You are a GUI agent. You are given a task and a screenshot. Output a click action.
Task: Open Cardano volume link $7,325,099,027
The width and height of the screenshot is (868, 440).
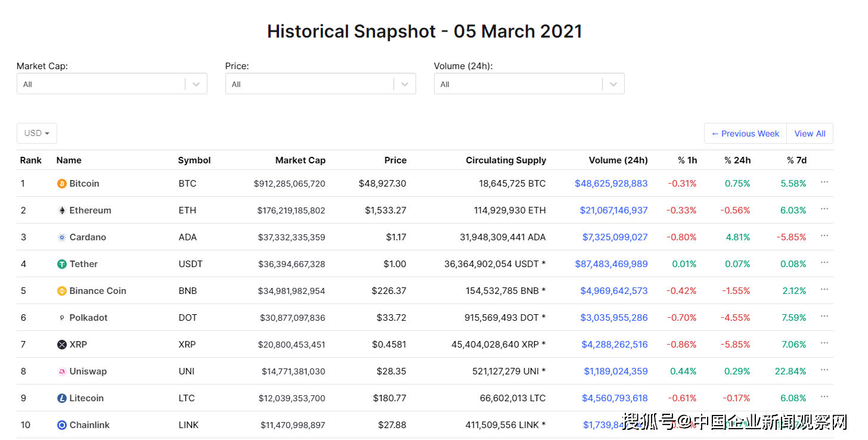click(615, 237)
